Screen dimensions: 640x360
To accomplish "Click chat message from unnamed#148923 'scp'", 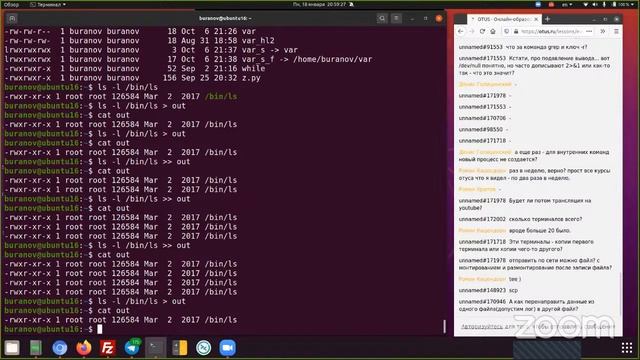I will pos(488,290).
